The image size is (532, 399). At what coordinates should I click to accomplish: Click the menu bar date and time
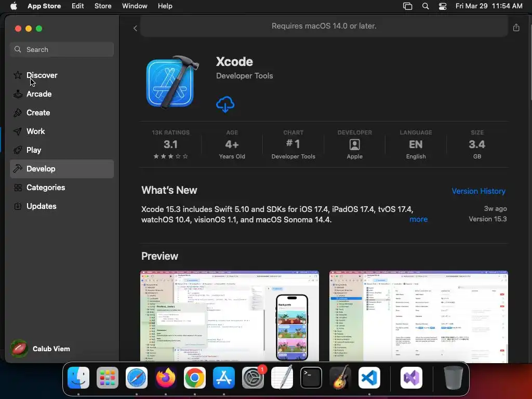(x=489, y=6)
